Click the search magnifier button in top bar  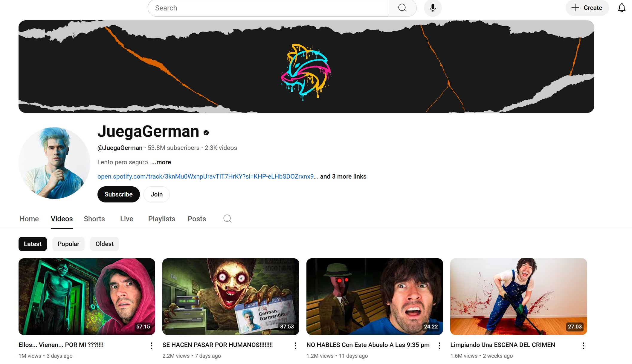402,8
